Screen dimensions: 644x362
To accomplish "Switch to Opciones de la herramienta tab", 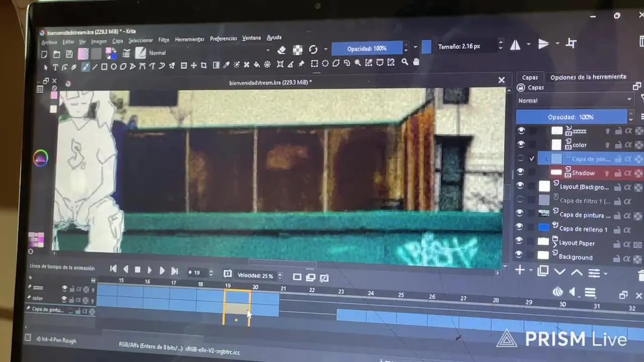I will pyautogui.click(x=588, y=77).
